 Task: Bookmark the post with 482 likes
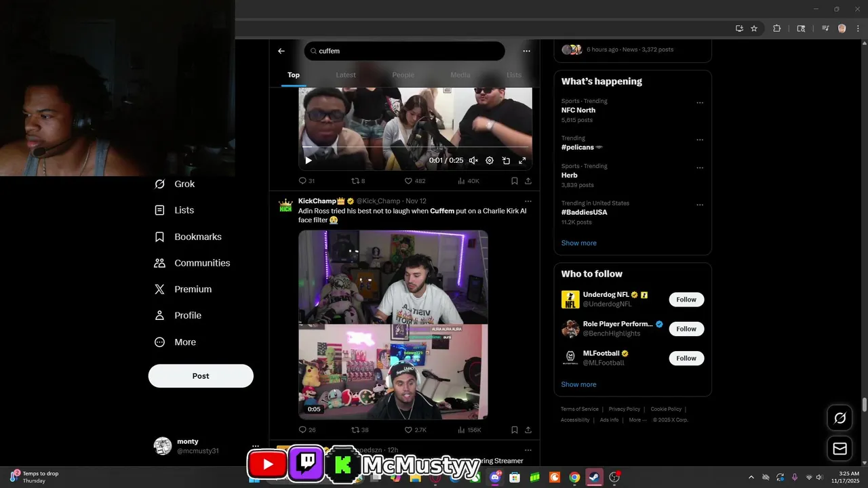click(515, 181)
